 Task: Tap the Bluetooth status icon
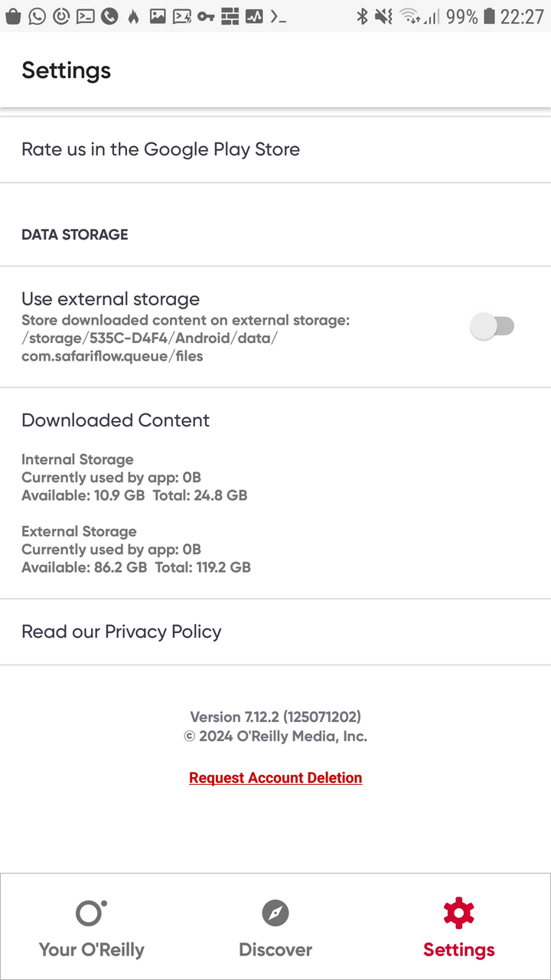(362, 16)
